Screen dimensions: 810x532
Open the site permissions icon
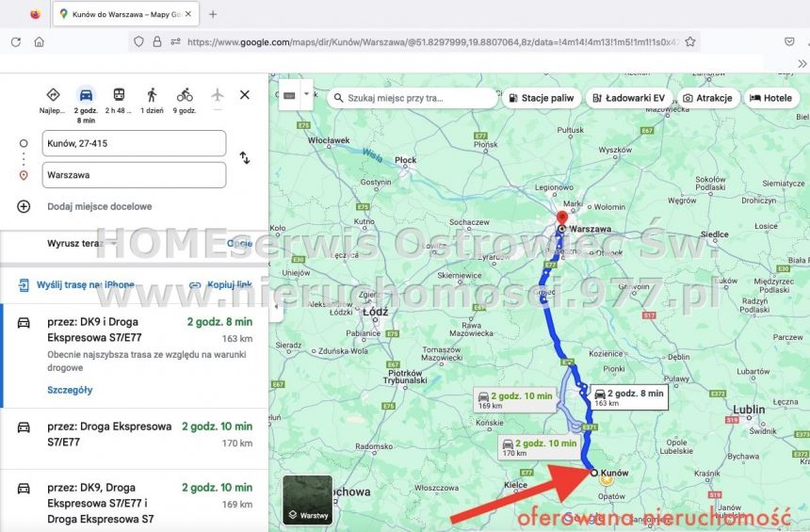coord(175,41)
